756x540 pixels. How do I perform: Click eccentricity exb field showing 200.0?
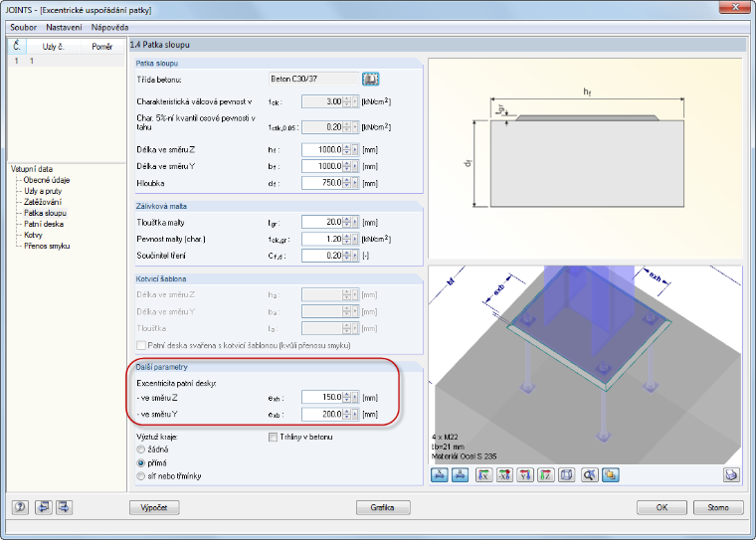(322, 414)
